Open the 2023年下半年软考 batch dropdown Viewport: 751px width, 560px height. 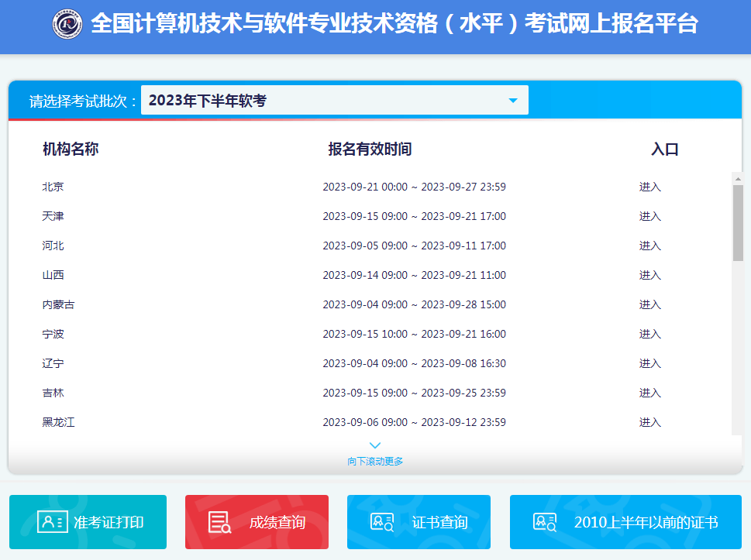click(333, 100)
